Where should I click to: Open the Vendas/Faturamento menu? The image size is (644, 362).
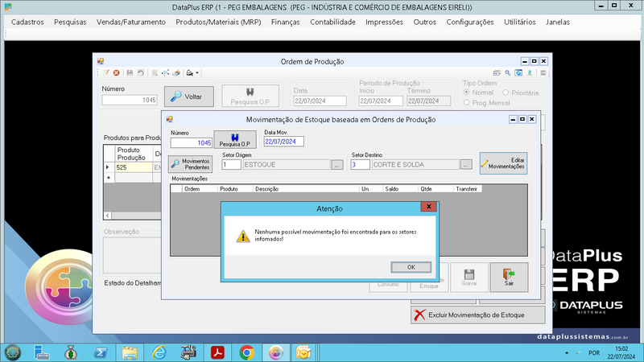131,23
